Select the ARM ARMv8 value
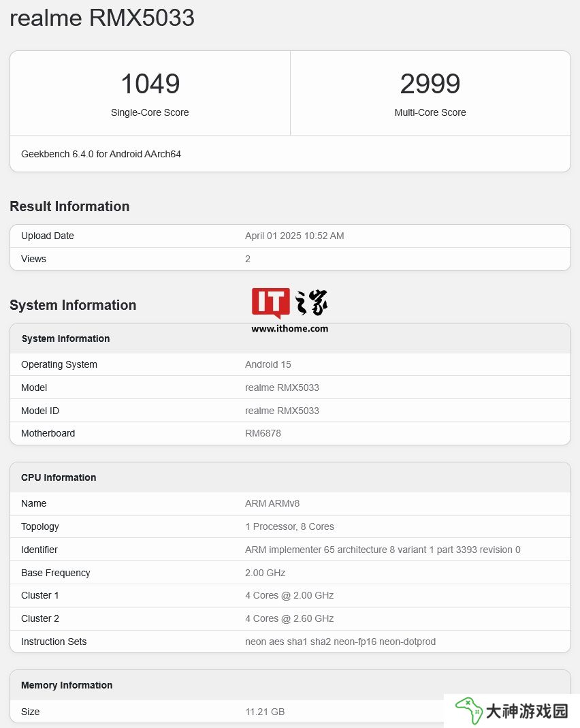 272,503
